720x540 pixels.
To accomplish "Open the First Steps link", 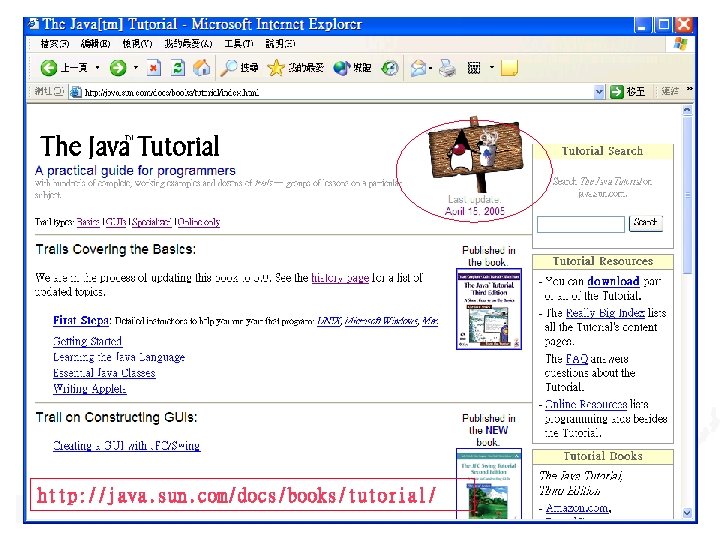I will tap(81, 320).
